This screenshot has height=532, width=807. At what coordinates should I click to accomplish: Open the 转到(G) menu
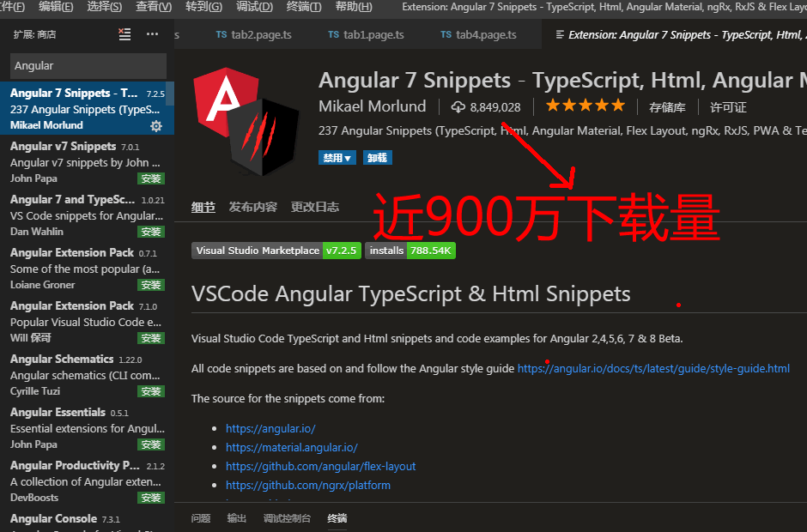point(203,7)
